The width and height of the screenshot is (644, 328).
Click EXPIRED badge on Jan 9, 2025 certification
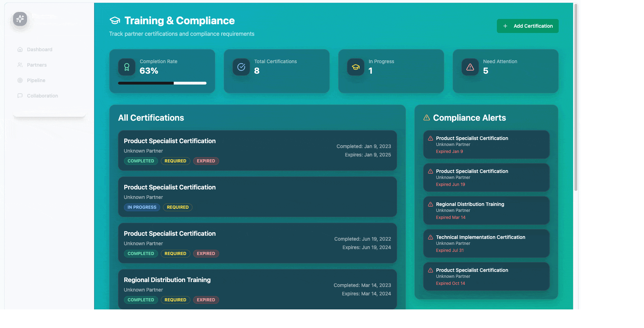pyautogui.click(x=206, y=161)
